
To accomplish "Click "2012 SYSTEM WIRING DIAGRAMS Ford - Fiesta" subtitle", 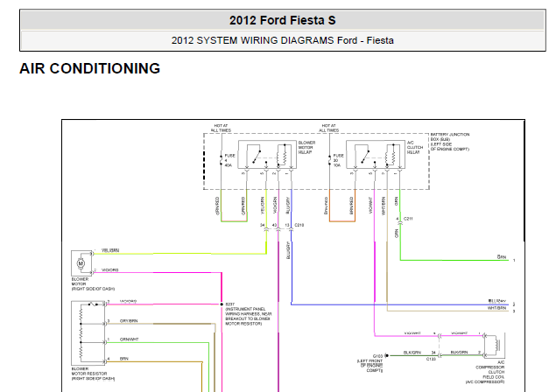I will click(x=283, y=40).
